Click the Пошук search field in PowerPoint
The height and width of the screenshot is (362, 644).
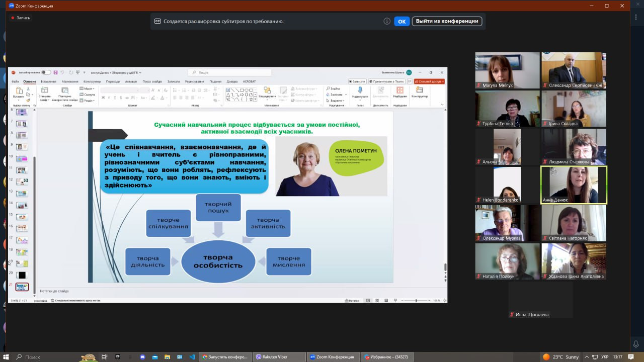tap(229, 72)
